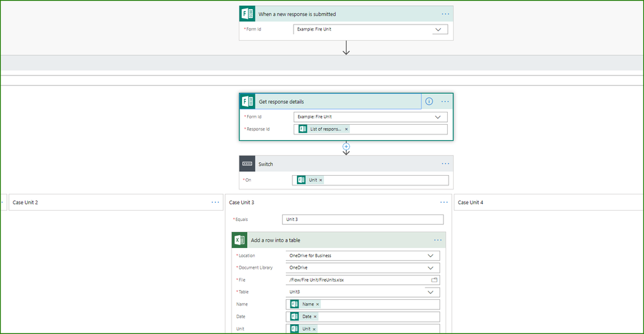Remove Unit token from Switch On field

(x=321, y=180)
